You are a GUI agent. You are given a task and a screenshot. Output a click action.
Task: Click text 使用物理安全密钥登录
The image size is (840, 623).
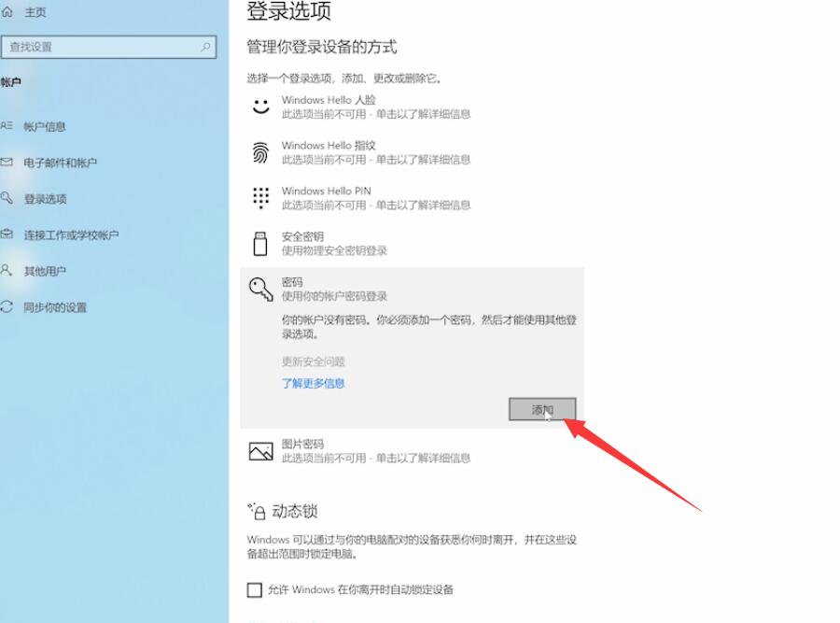(x=334, y=250)
